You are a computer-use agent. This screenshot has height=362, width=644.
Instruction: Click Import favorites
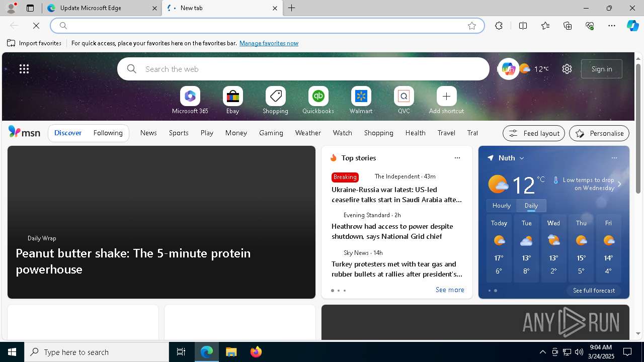pyautogui.click(x=34, y=43)
